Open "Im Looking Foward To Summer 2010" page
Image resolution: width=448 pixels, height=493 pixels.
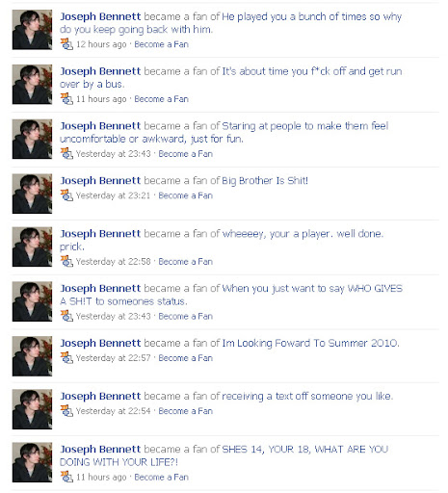(310, 343)
